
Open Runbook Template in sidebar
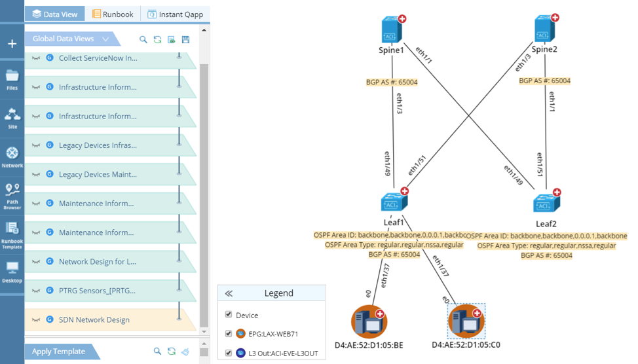click(12, 233)
